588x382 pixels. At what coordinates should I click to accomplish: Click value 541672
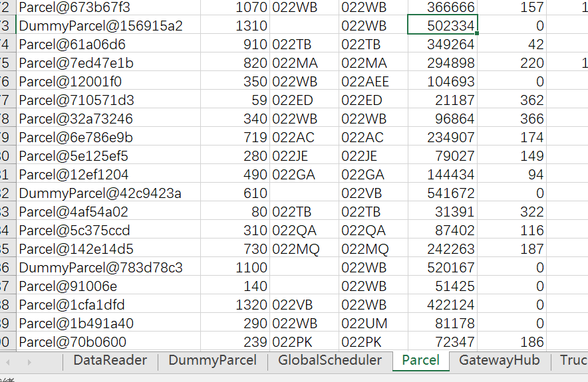[x=442, y=192]
